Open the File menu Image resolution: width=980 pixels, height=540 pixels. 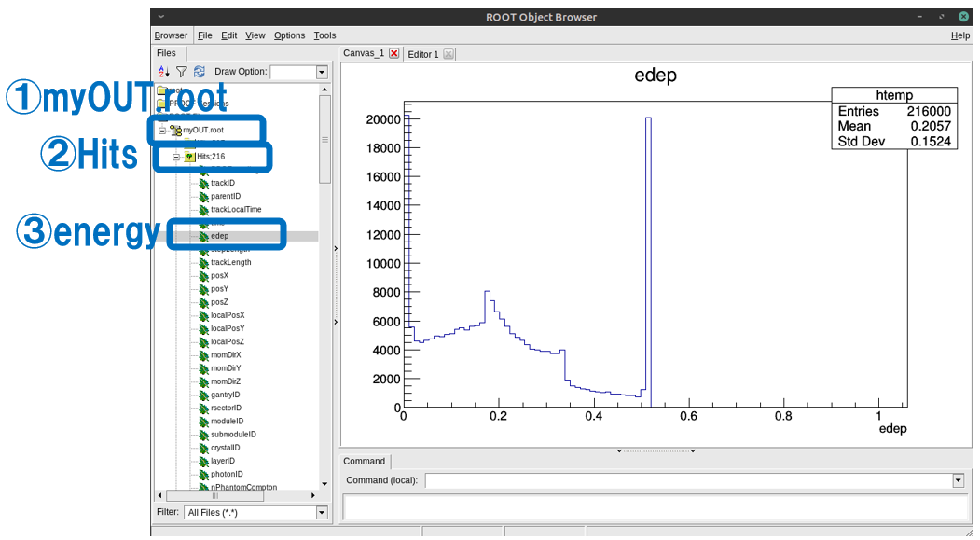tap(205, 35)
